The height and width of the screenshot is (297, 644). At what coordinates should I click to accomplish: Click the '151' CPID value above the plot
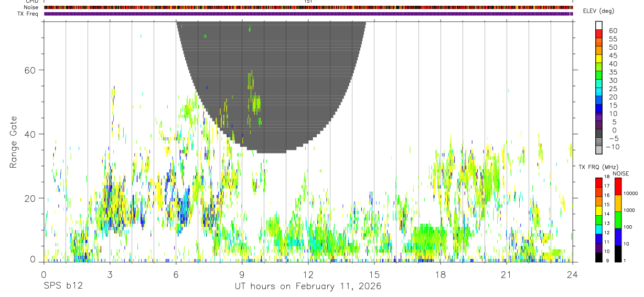(308, 2)
